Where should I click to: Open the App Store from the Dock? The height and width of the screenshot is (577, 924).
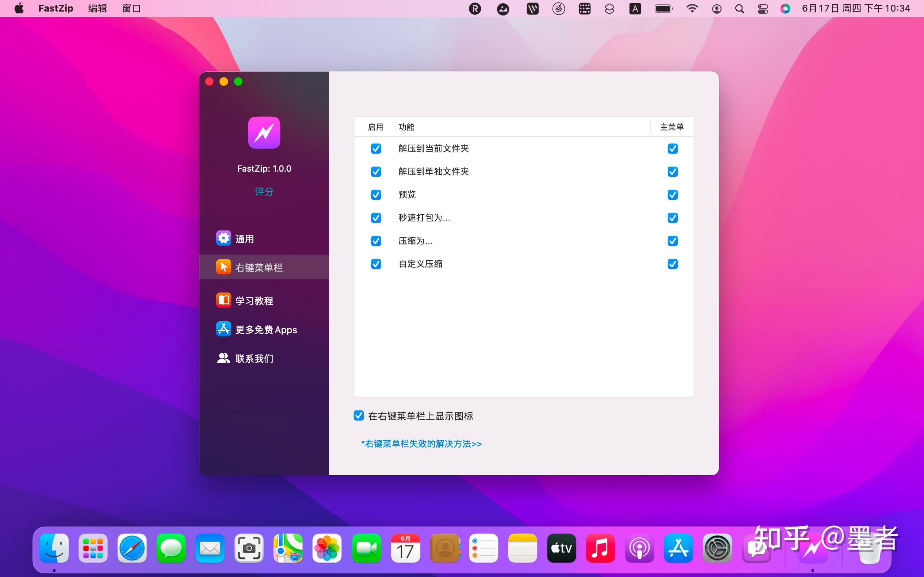pos(679,549)
